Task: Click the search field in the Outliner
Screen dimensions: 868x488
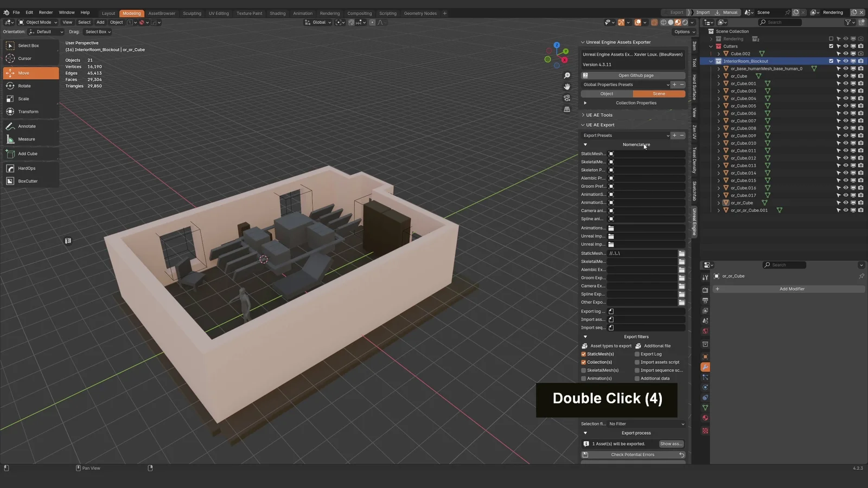Action: tap(780, 22)
